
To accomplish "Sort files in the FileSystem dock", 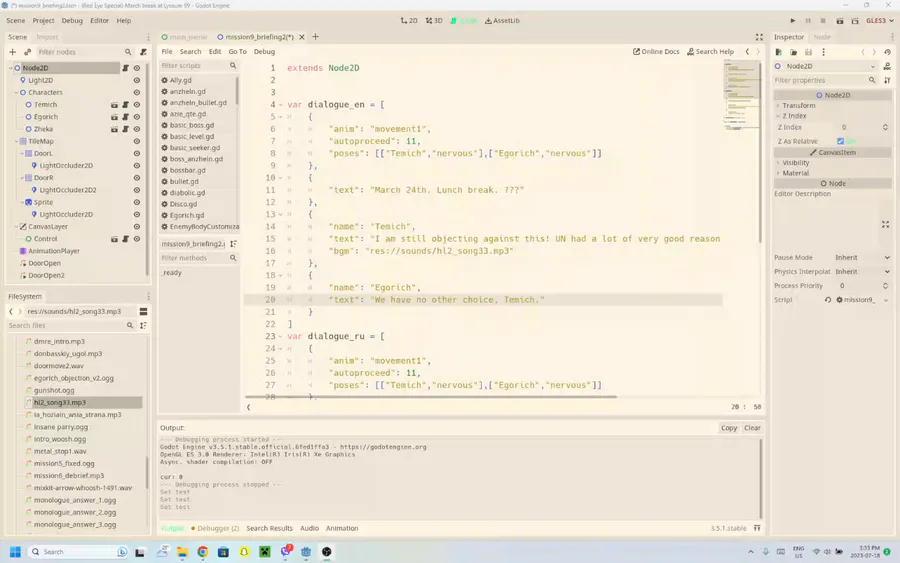I will tap(143, 325).
